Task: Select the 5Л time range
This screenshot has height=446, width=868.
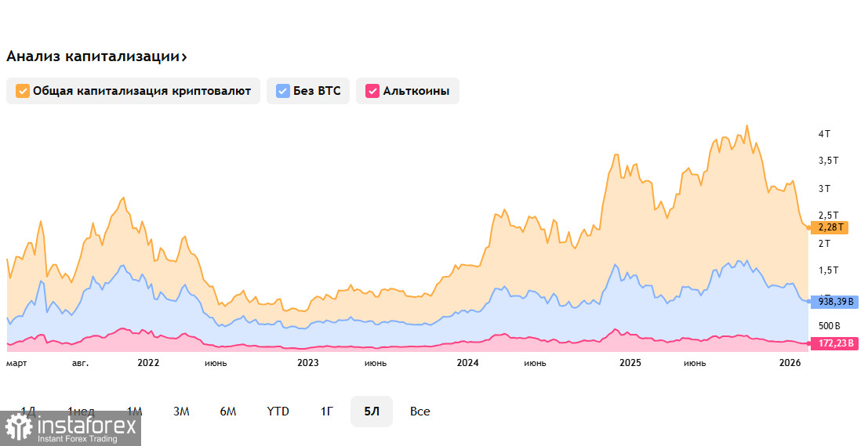Action: click(372, 412)
